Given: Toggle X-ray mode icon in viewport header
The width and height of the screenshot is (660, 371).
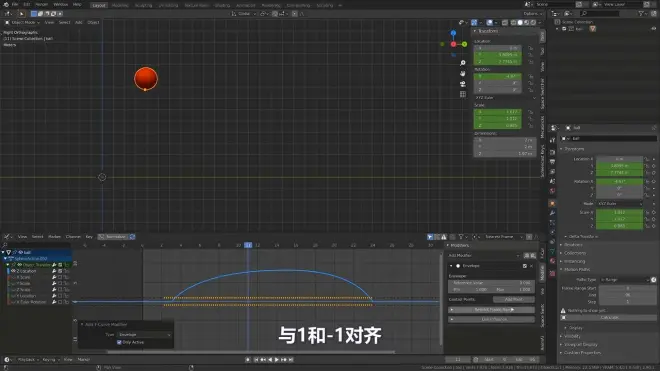Looking at the screenshot, I should point(504,22).
